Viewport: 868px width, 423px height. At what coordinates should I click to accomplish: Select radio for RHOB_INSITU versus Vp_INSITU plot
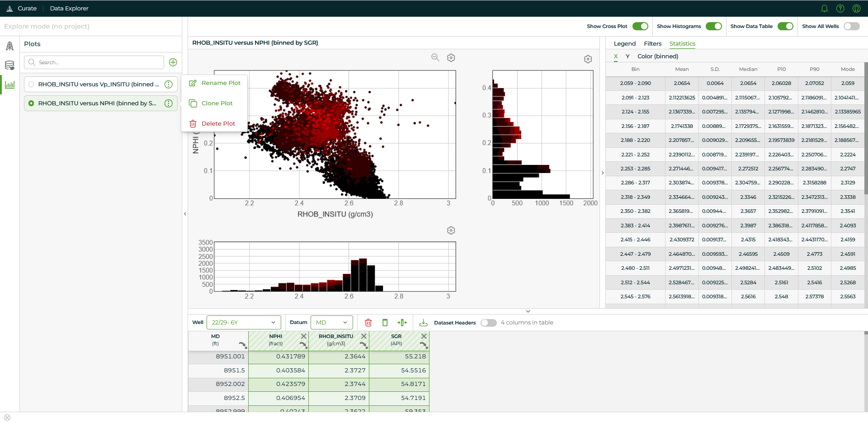(x=31, y=85)
